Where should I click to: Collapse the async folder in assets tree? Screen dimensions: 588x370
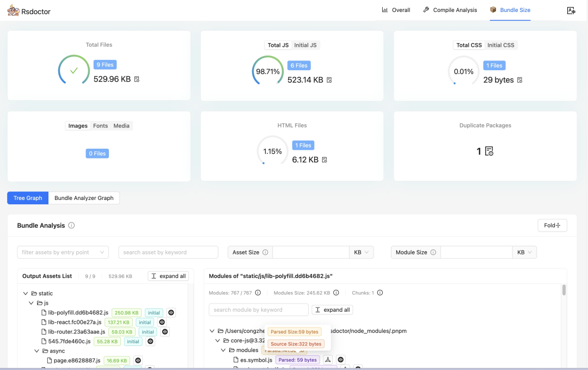coord(37,351)
